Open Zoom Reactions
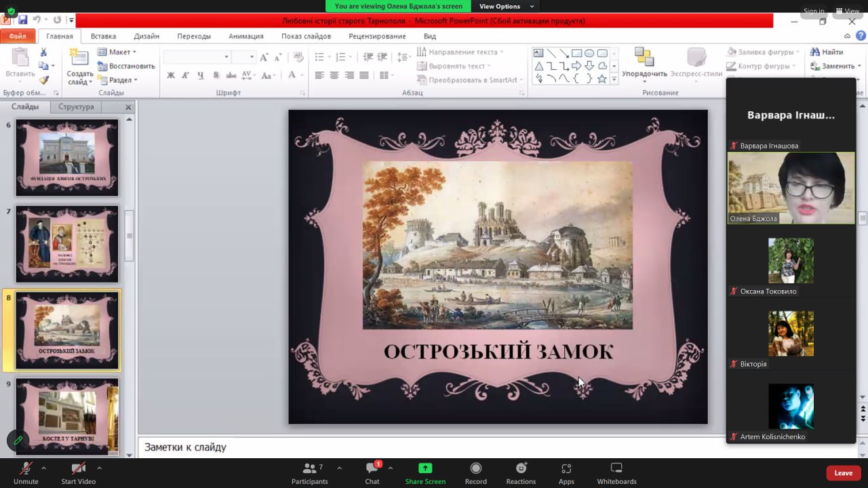This screenshot has width=868, height=488. 521,473
